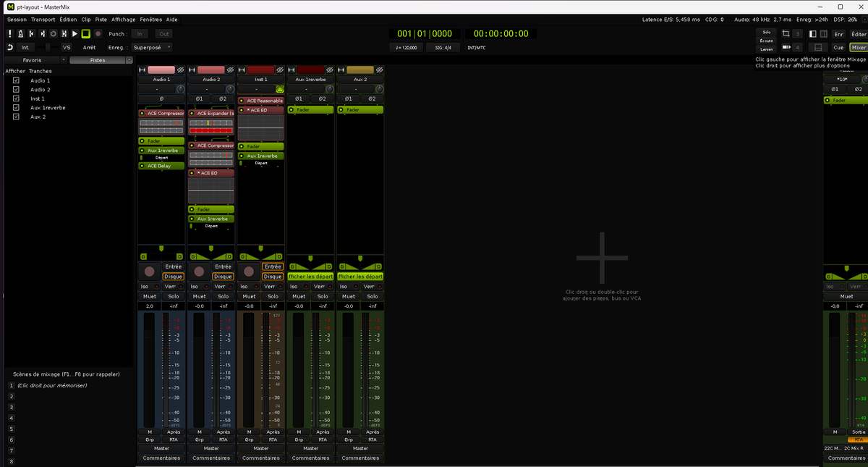868x467 pixels.
Task: Toggle loop playback icon in transport bar
Action: pos(54,33)
